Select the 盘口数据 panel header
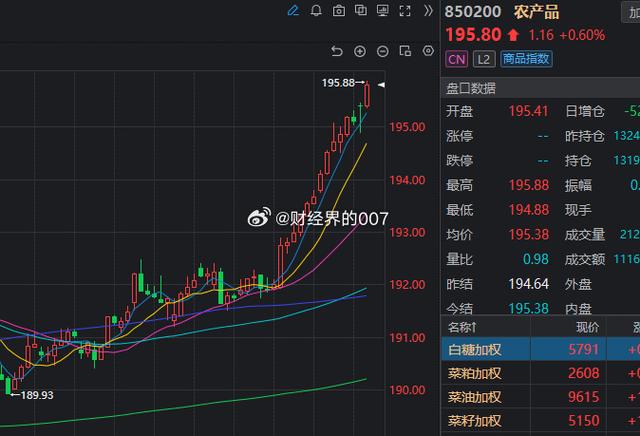 pyautogui.click(x=470, y=87)
